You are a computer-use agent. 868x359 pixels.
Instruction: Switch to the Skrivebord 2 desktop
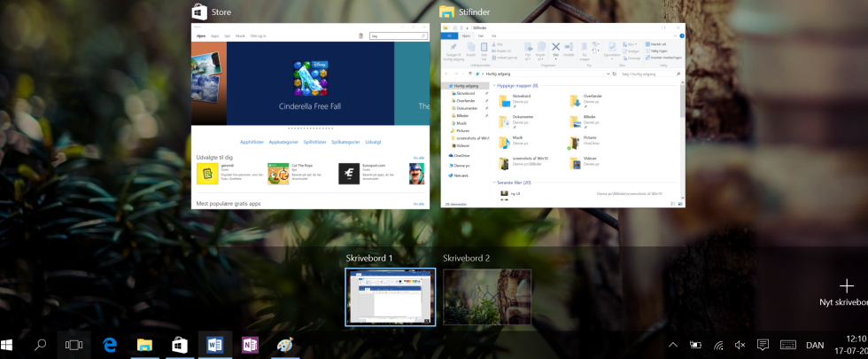tap(487, 297)
